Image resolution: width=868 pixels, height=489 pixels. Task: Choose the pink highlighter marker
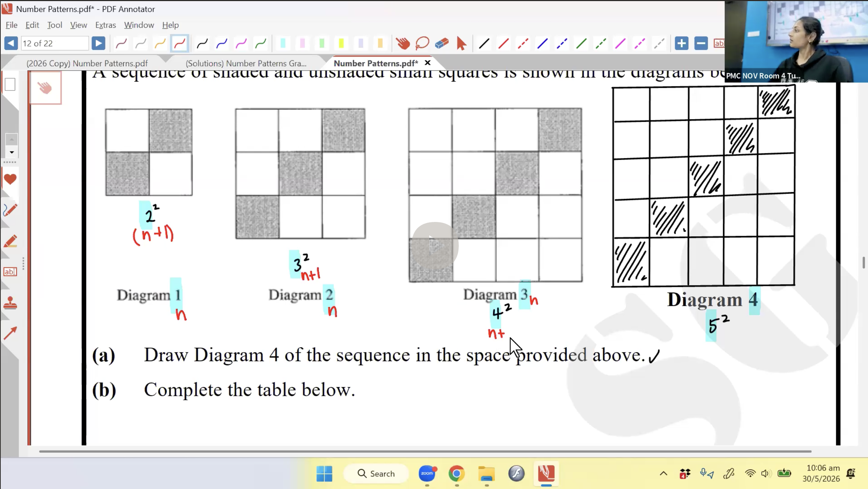click(303, 44)
